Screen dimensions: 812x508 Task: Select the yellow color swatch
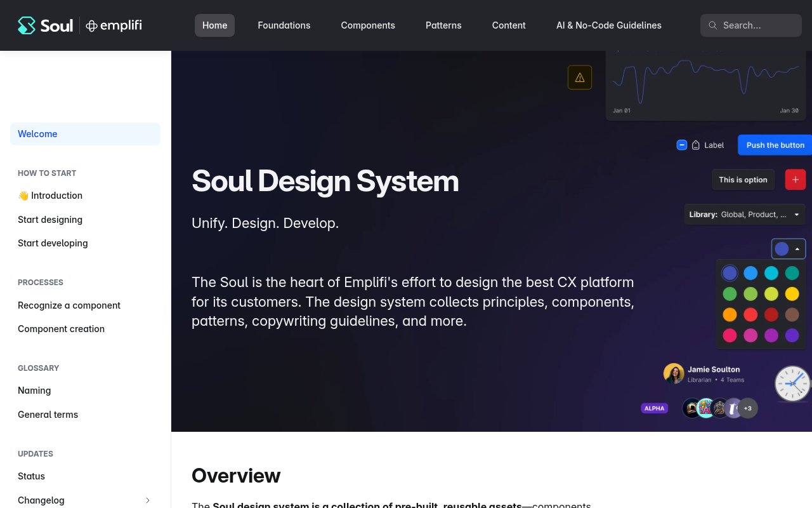point(792,294)
